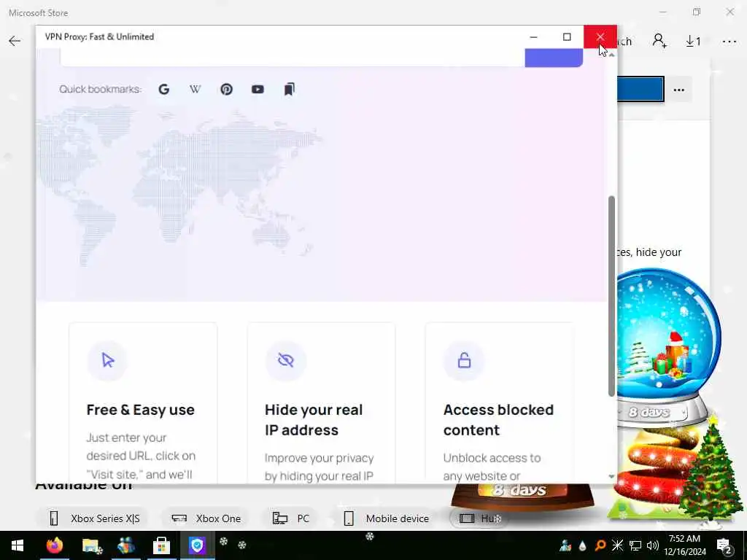This screenshot has height=560, width=747.
Task: Click the blue button in Microsoft Store page
Action: click(x=640, y=89)
